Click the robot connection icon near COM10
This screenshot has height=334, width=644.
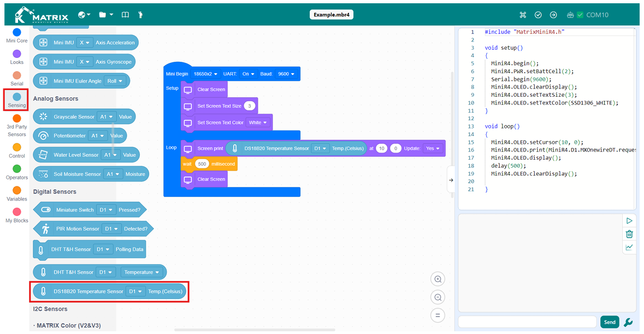(570, 15)
